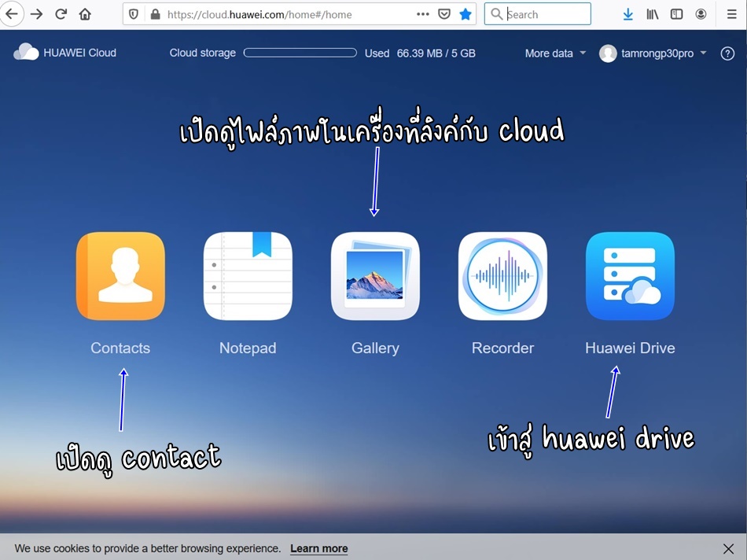747x560 pixels.
Task: Toggle the bookmark star icon
Action: (x=465, y=14)
